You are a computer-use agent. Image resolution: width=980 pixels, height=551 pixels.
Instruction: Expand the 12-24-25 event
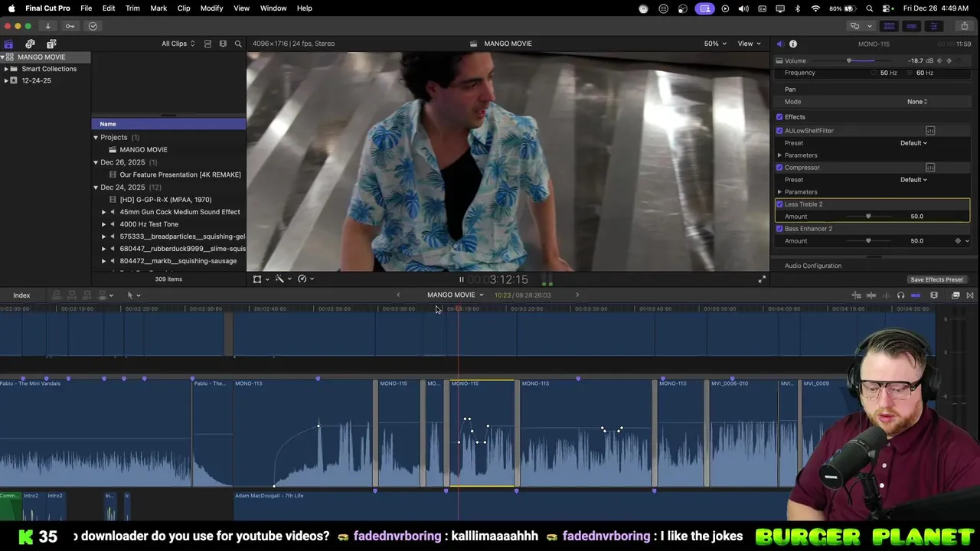coord(6,80)
